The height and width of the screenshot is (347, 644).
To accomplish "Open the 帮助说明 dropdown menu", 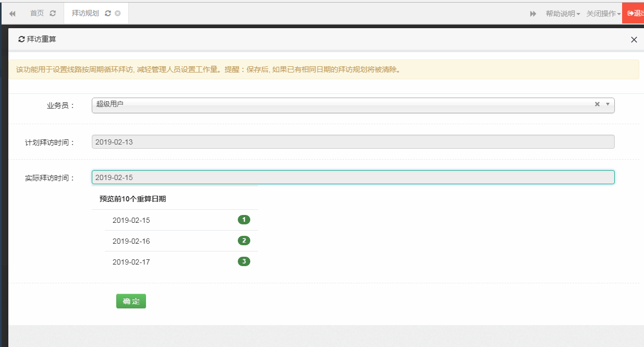I will coord(563,14).
